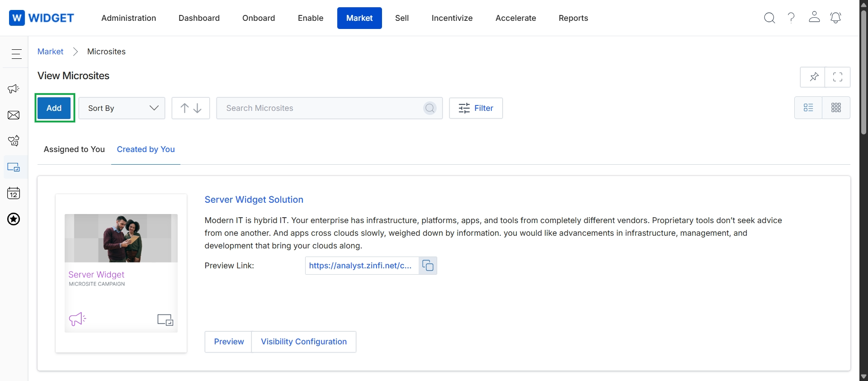Open the microsites sidebar icon
This screenshot has width=868, height=381.
tap(14, 167)
